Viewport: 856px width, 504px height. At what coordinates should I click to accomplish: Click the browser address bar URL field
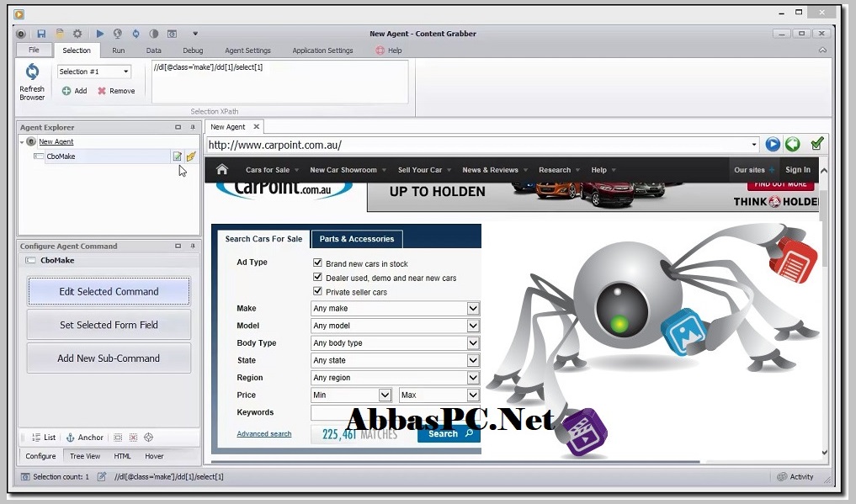click(x=479, y=145)
